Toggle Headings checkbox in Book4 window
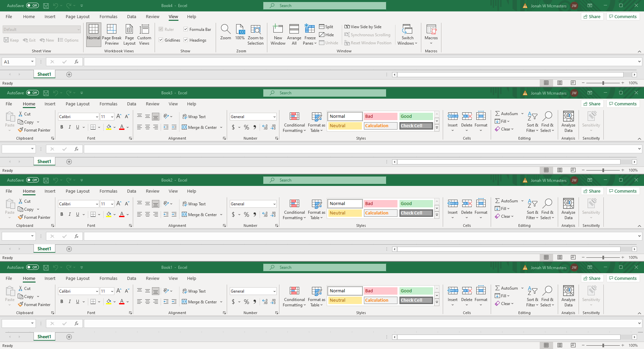644x349 pixels. (x=186, y=40)
